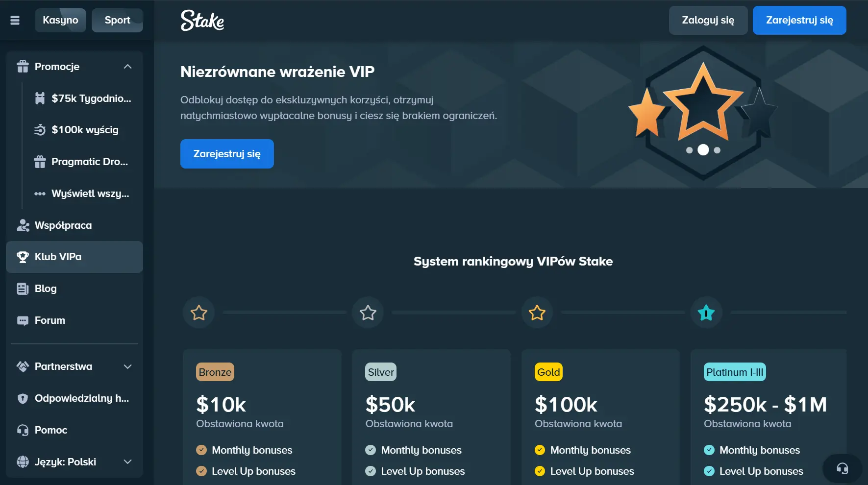Click Bronze Level Up bonuses checkmark
The image size is (868, 485).
(201, 471)
